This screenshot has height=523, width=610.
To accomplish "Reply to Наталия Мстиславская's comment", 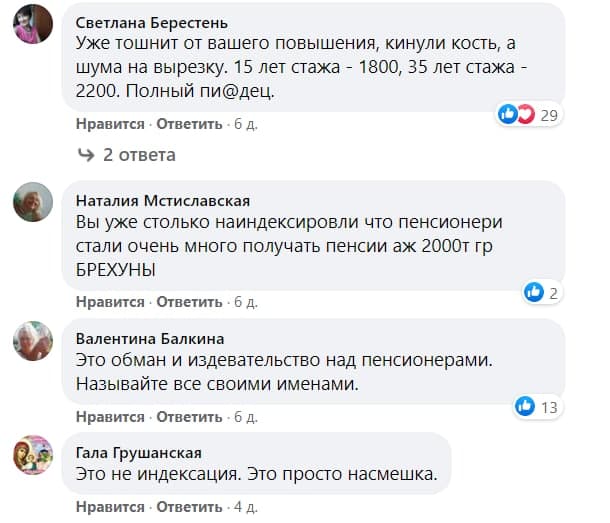I will pyautogui.click(x=189, y=302).
